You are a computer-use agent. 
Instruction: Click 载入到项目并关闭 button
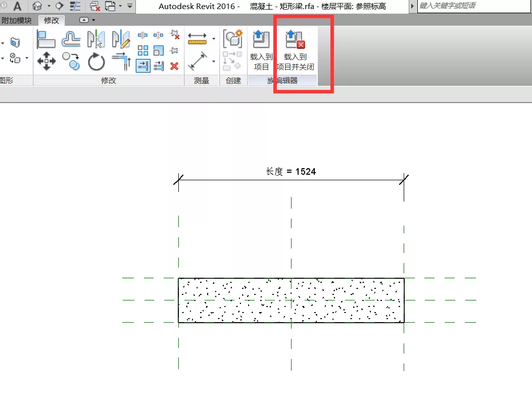(x=296, y=50)
